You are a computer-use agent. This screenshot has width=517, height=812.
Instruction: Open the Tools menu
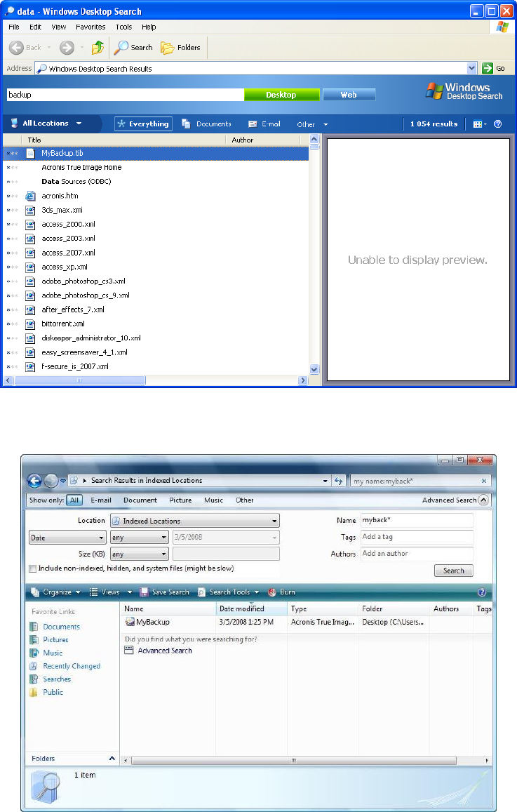pos(123,27)
